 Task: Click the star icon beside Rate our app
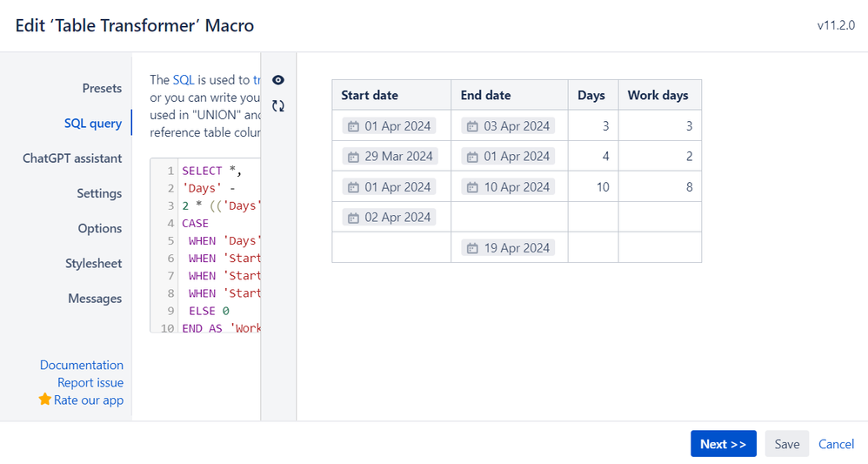coord(45,400)
